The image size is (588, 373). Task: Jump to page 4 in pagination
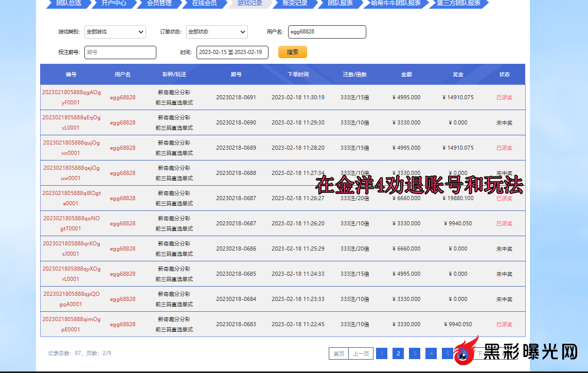click(431, 353)
